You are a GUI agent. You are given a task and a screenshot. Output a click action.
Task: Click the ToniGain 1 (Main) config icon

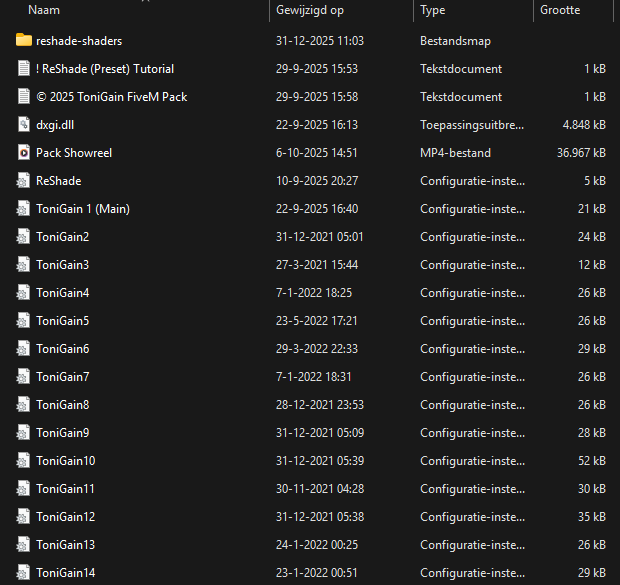point(25,209)
